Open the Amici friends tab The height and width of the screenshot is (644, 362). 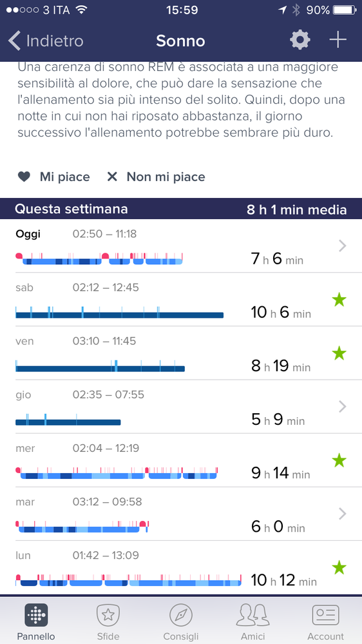(253, 621)
